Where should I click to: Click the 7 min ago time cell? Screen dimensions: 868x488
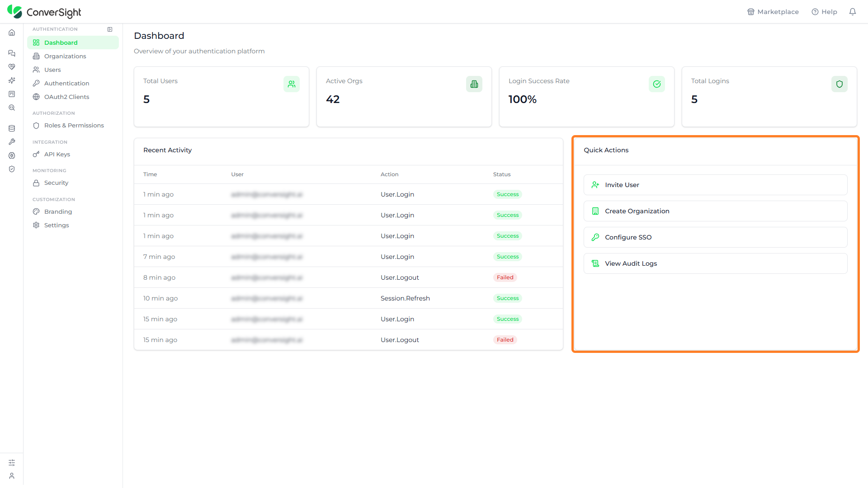coord(159,257)
